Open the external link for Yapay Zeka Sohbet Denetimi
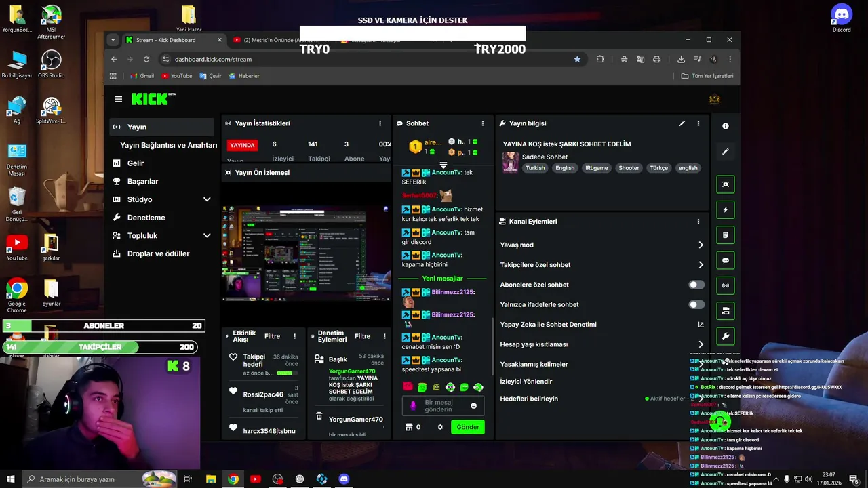The image size is (868, 488). point(701,325)
